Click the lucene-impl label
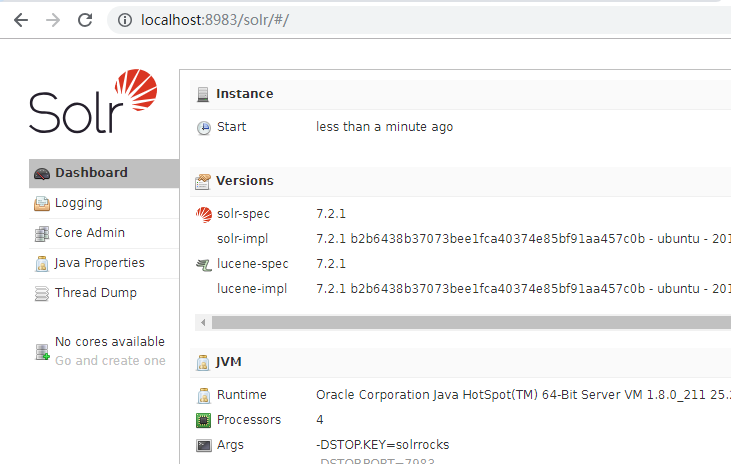 252,289
